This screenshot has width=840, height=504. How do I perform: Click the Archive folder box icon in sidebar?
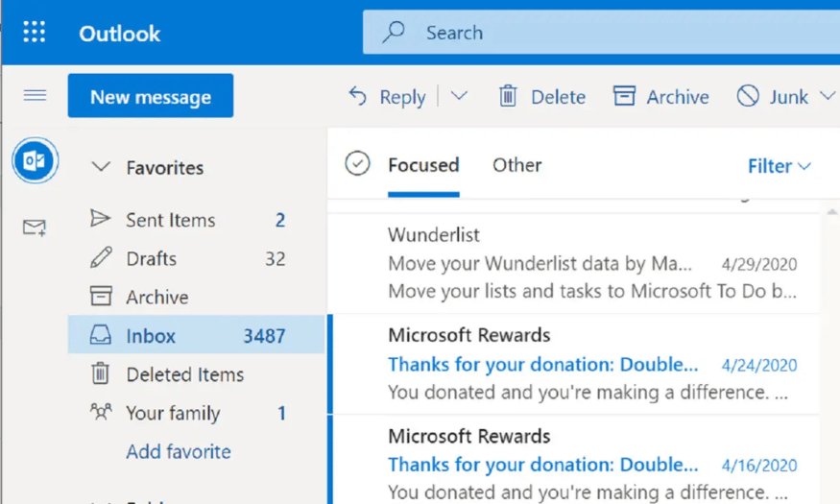coord(101,297)
